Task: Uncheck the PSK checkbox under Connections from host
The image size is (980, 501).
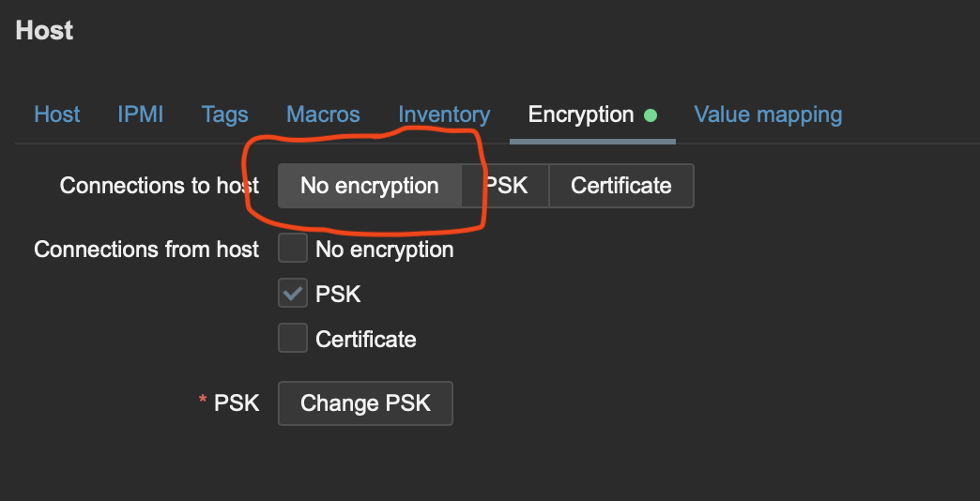Action: (293, 294)
